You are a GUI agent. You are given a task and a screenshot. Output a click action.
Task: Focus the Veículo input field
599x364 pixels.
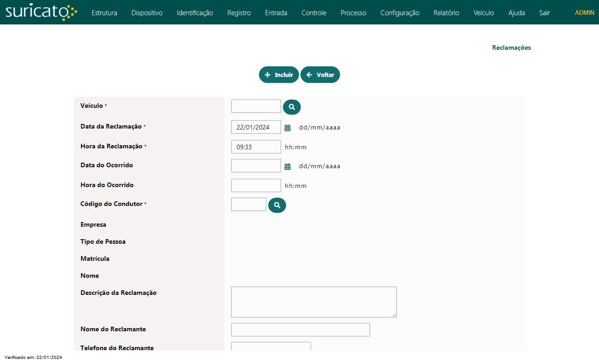[x=256, y=106]
